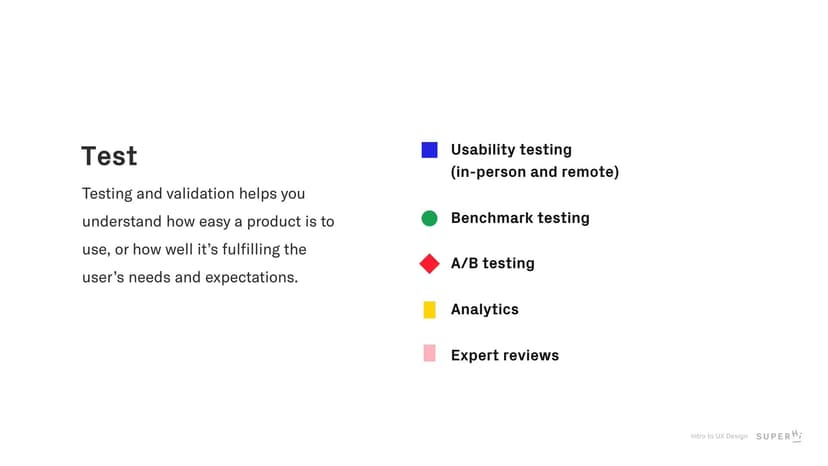
Task: Select the pink rectangle by Expert reviews
Action: pyautogui.click(x=429, y=354)
